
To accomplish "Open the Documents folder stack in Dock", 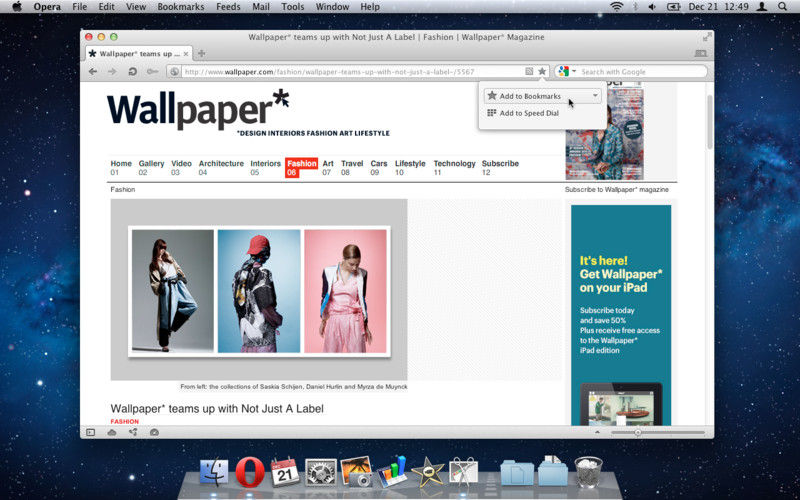I will tap(517, 472).
